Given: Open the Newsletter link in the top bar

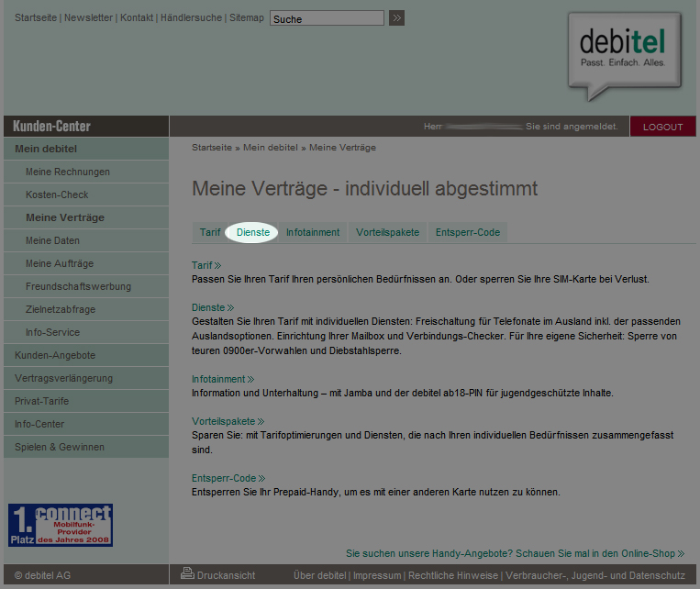Looking at the screenshot, I should 89,18.
